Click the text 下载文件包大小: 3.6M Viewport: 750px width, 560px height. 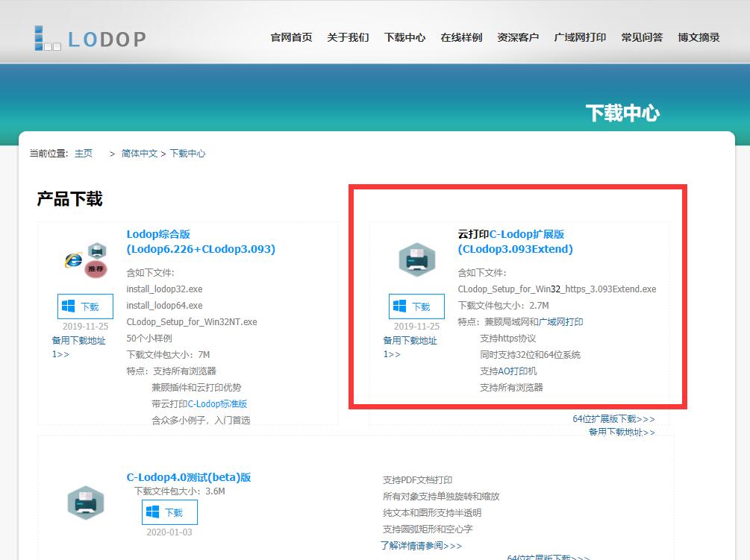(x=180, y=491)
